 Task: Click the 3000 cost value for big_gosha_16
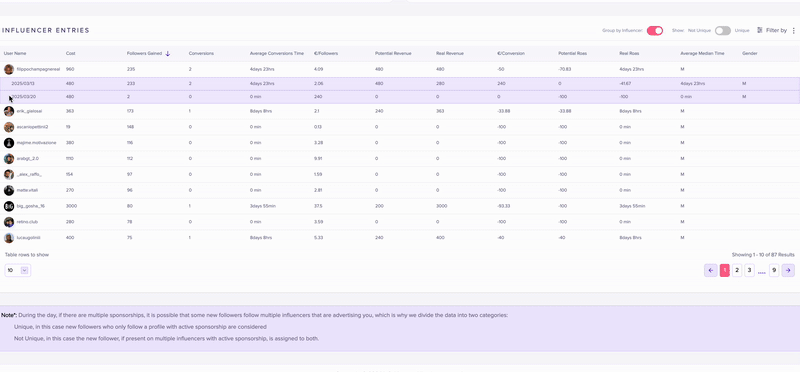(x=71, y=206)
